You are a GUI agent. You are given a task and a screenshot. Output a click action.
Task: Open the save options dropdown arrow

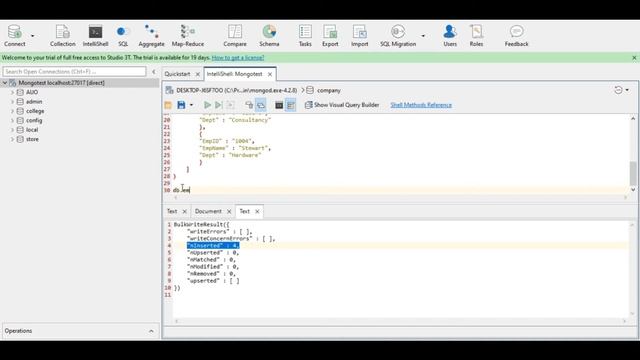tap(191, 105)
